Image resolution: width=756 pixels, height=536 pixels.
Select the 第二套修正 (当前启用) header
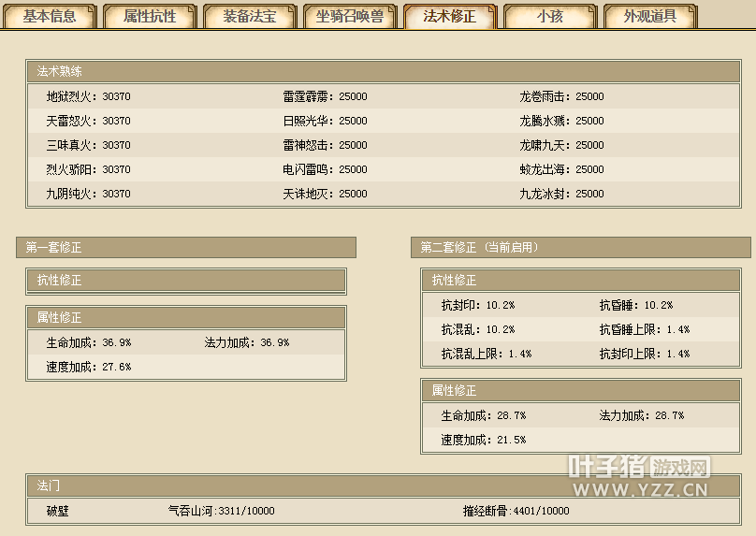tap(479, 248)
